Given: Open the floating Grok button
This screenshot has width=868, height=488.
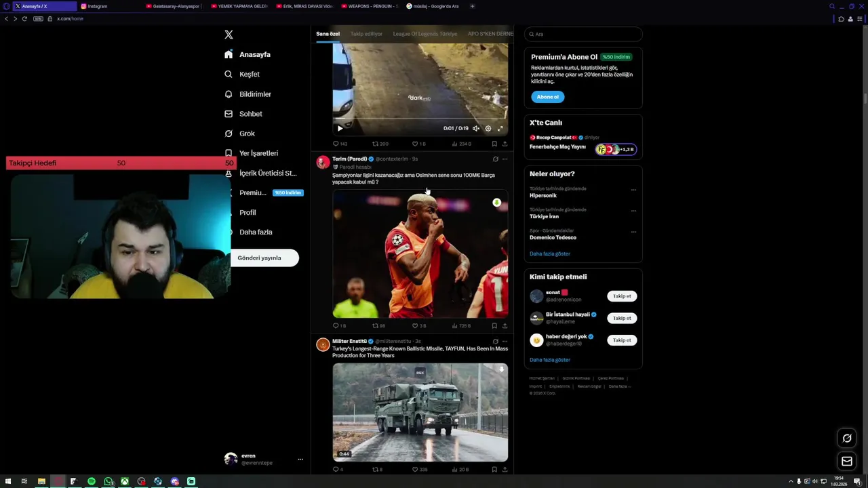Looking at the screenshot, I should point(847,439).
